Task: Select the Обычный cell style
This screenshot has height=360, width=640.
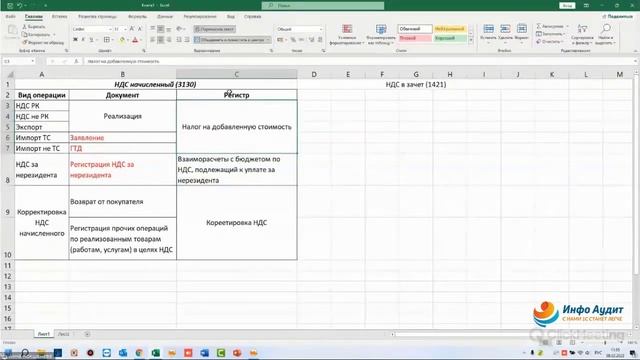Action: tap(415, 29)
